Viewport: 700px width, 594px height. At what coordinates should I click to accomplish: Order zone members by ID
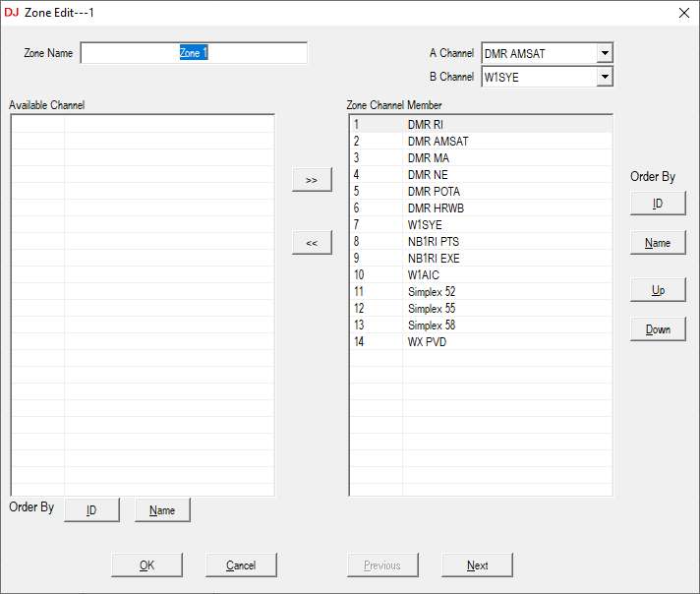(x=658, y=204)
